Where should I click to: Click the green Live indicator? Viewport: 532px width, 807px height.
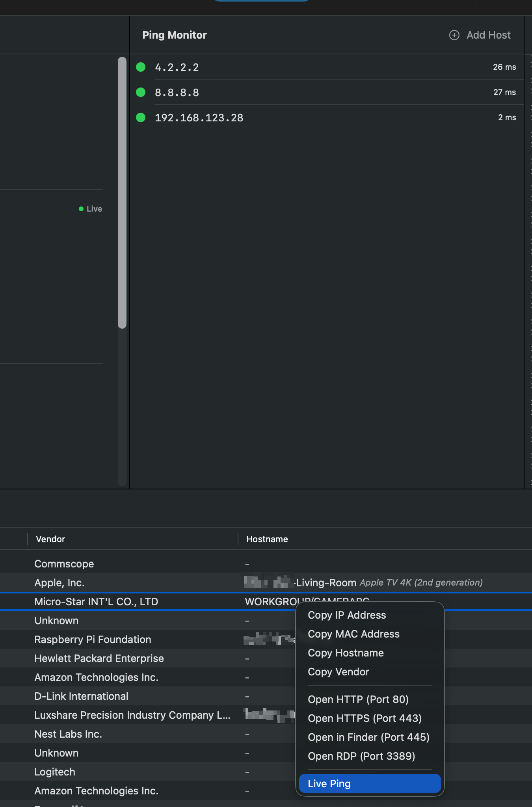coord(91,209)
